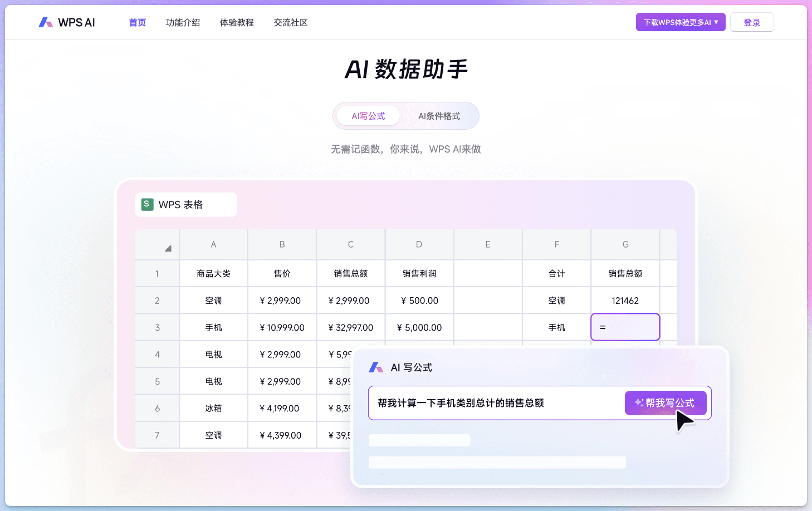Click the AI 数据助手 heading
Image resolution: width=812 pixels, height=511 pixels.
406,70
